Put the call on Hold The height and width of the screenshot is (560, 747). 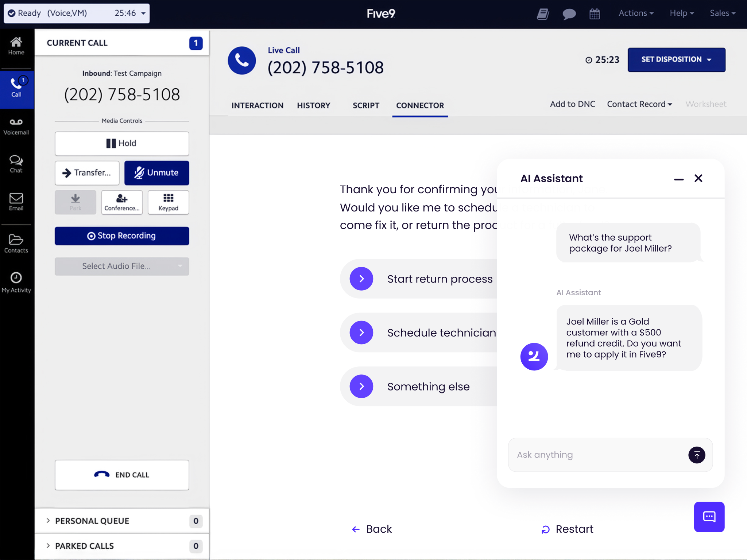tap(122, 143)
